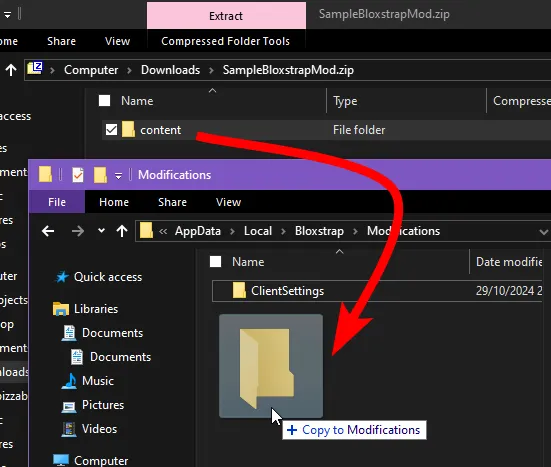Go to Local breadcrumb
551x467 pixels.
258,231
